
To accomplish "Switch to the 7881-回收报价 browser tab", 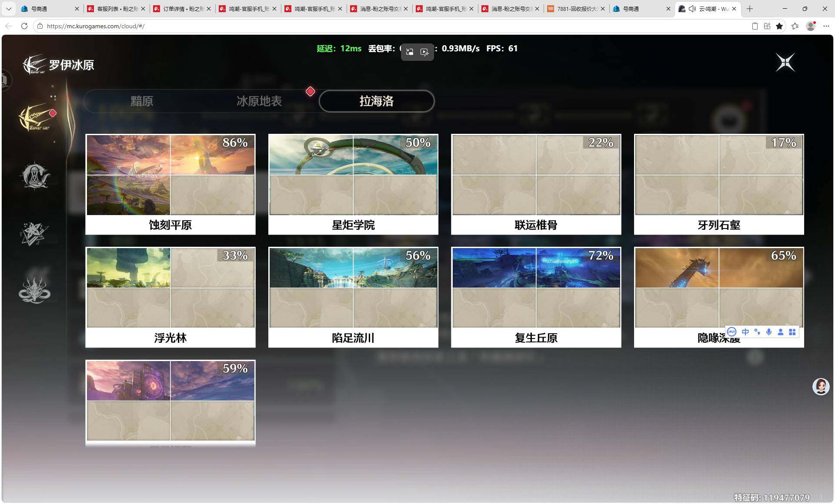I will point(576,9).
